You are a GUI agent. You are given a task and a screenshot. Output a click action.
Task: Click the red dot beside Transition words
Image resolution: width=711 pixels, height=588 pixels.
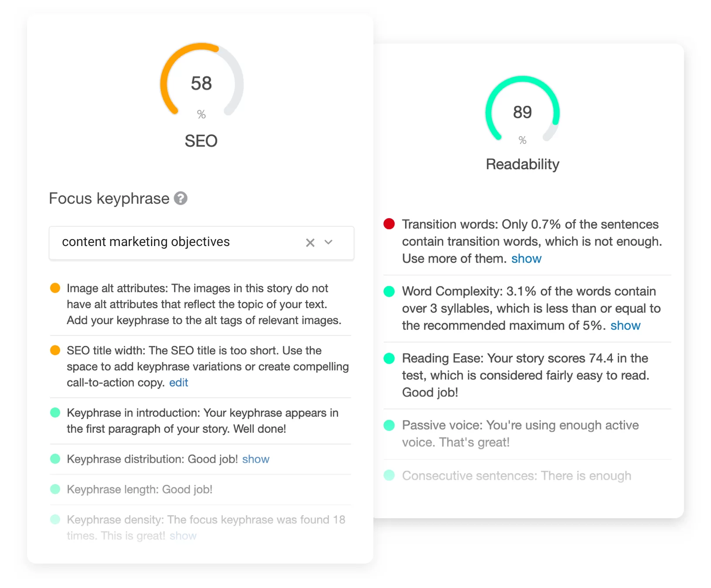(x=389, y=224)
